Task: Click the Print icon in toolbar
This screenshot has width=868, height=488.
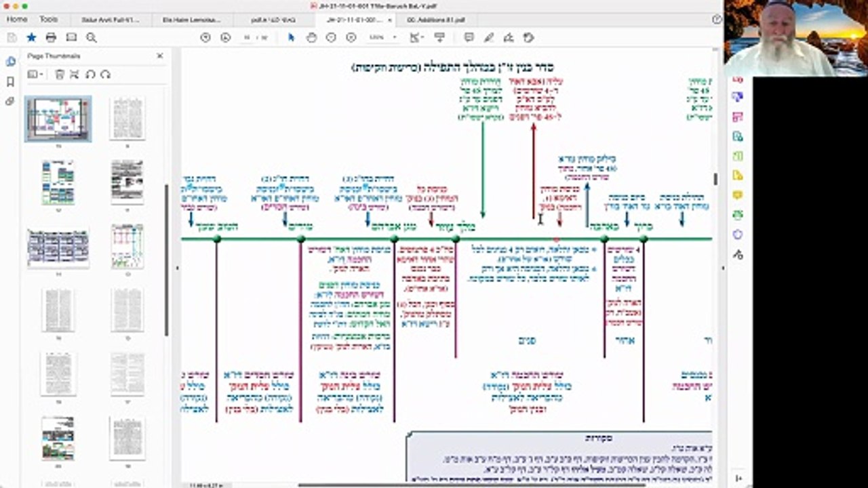Action: (51, 37)
